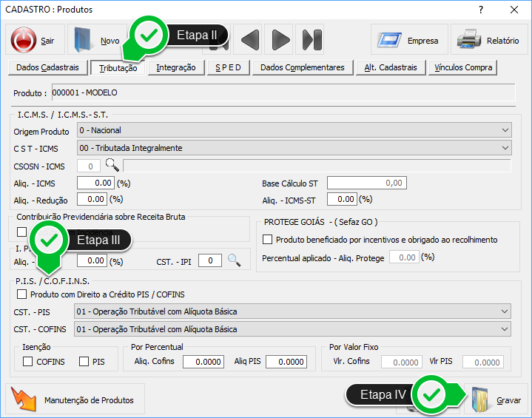Check the COFINS exemption box
Image resolution: width=532 pixels, height=418 pixels.
point(28,362)
